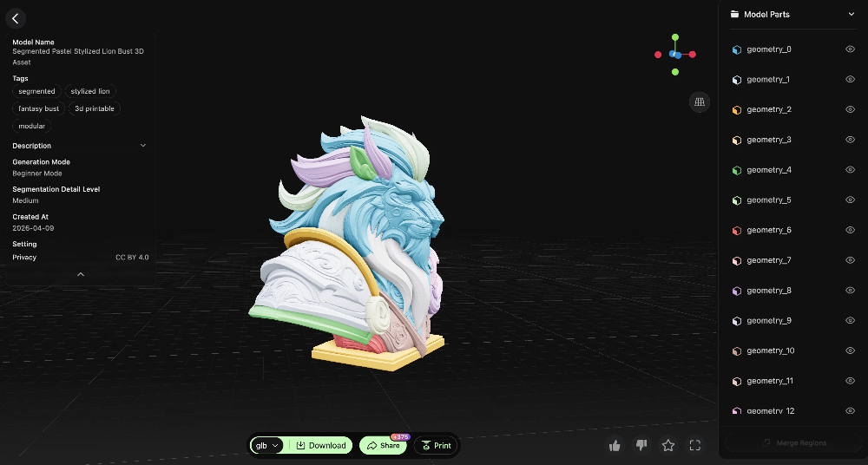Toggle visibility of geometry_3
This screenshot has width=868, height=465.
pos(851,140)
